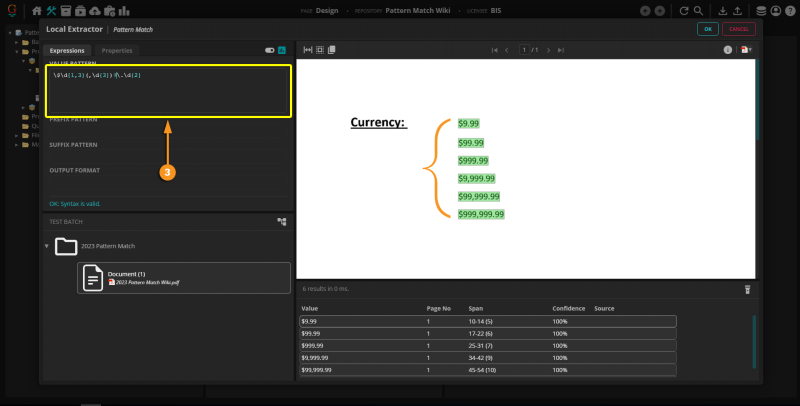Click highlighted $9,999.99 in document
Image resolution: width=800 pixels, height=406 pixels.
477,179
